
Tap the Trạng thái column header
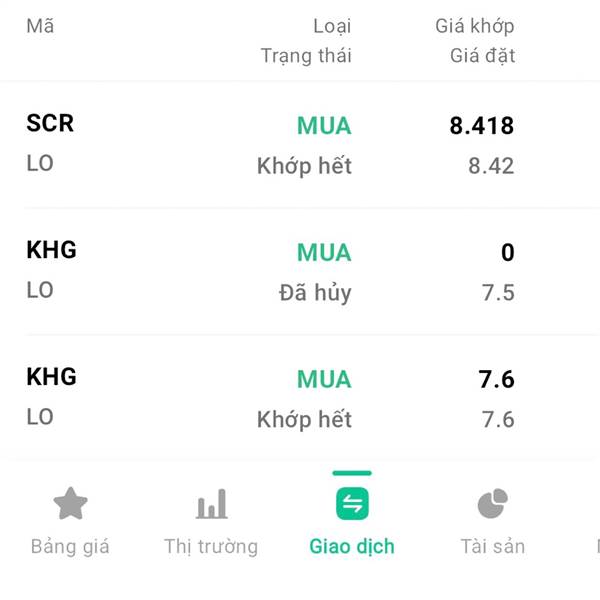pyautogui.click(x=306, y=56)
